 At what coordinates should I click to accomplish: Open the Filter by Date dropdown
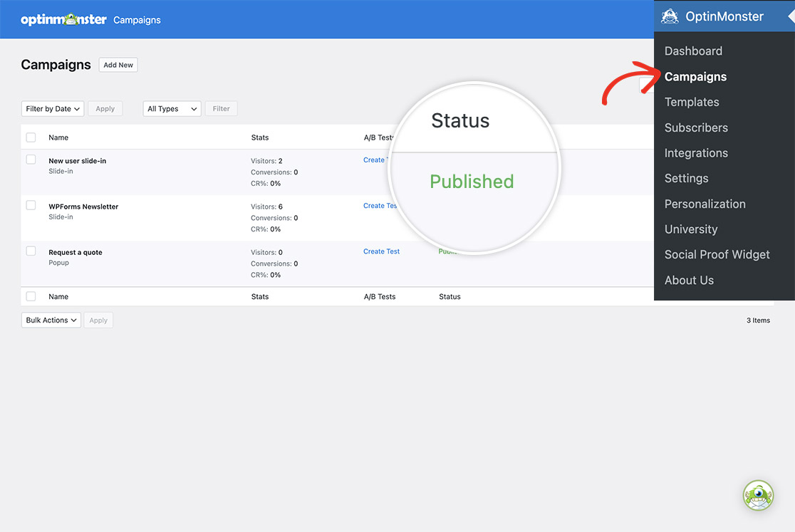click(53, 108)
